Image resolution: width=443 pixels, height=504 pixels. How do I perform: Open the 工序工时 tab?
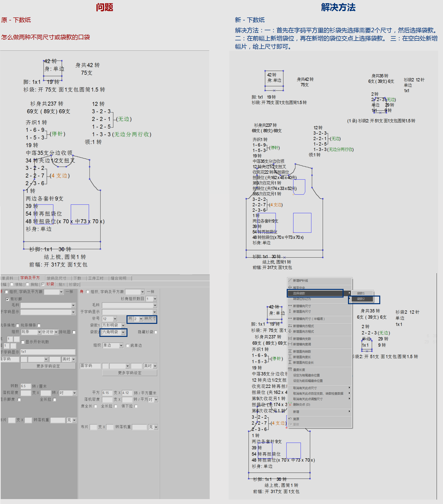[x=96, y=278]
